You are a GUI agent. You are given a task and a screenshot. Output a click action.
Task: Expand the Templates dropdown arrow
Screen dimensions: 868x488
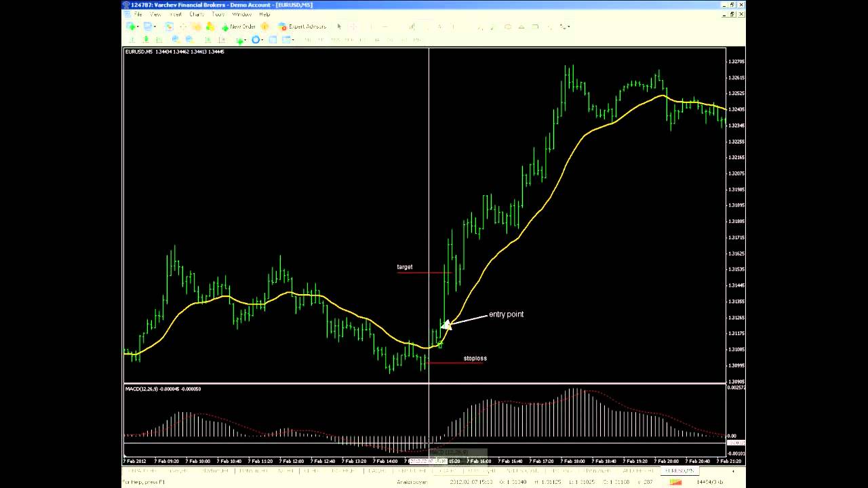click(294, 40)
